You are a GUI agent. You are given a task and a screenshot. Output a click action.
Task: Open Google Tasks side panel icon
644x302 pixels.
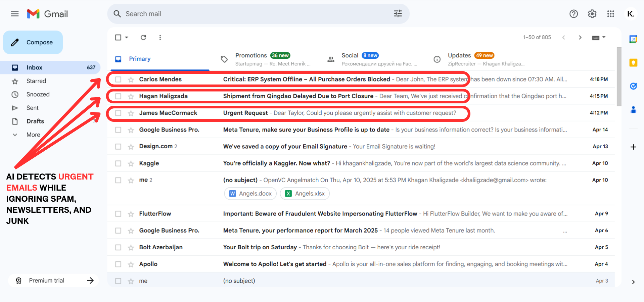[633, 86]
